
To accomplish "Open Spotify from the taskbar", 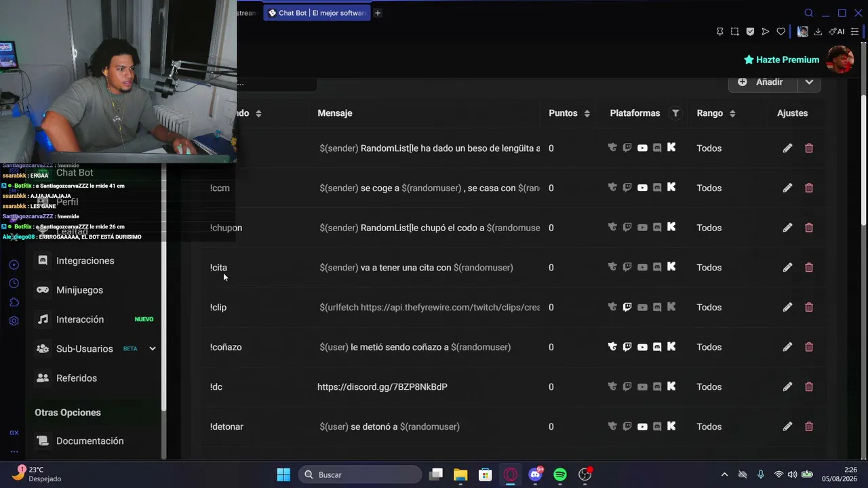I will [x=560, y=474].
